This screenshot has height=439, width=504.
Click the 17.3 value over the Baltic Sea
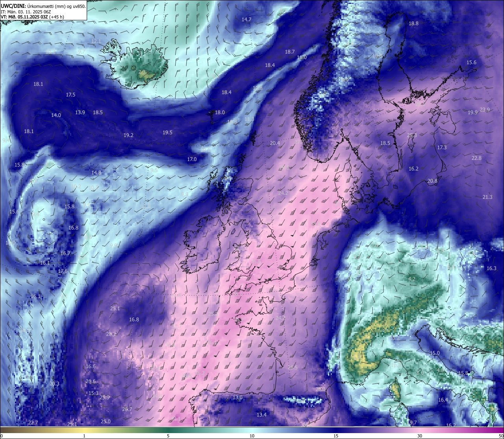pos(442,147)
